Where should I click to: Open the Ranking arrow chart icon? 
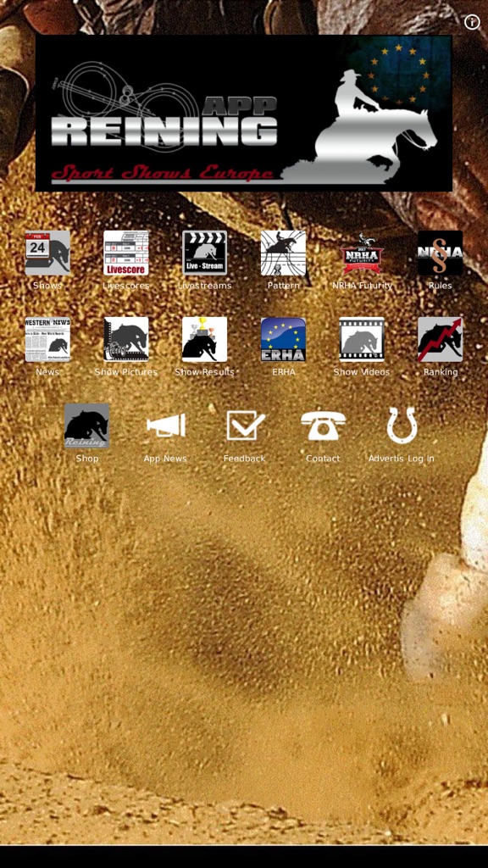coord(441,339)
